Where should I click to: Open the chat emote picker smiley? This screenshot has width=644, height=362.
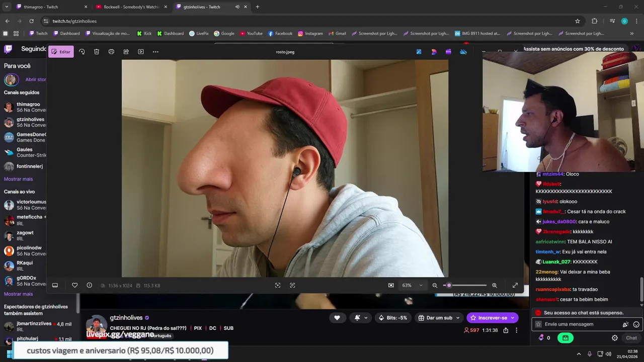coord(636,324)
